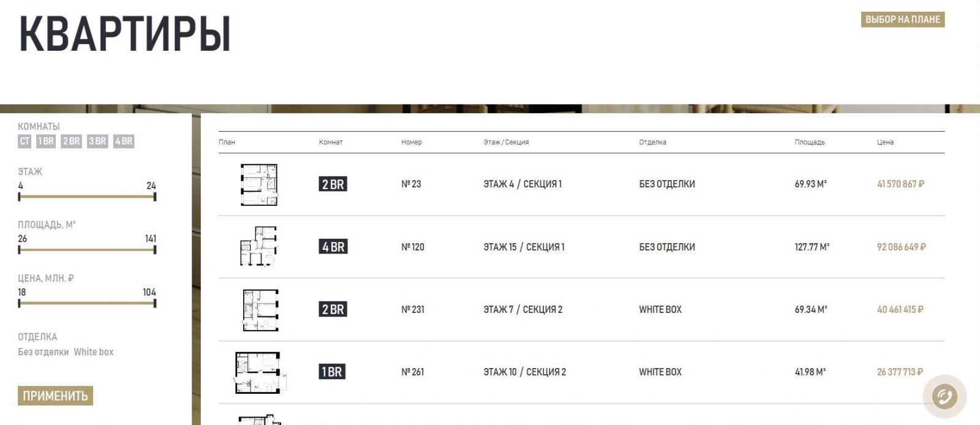Screen dimensions: 980x425
Task: Click the ПЛОЩАДЬ slider track
Action: coord(87,250)
